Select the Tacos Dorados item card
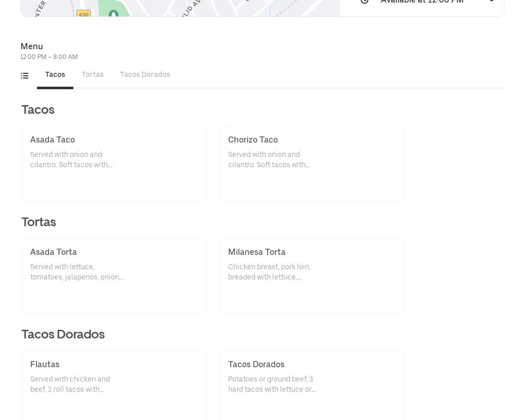 click(x=312, y=386)
